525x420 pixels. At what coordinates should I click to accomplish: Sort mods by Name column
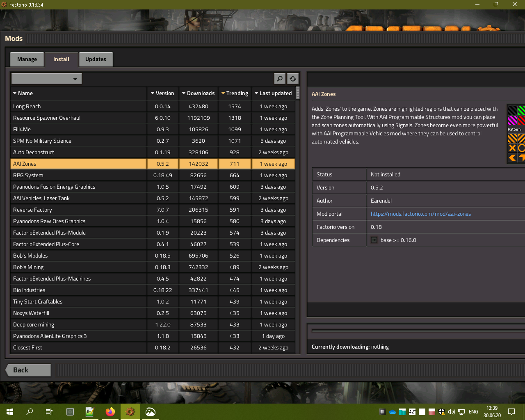pyautogui.click(x=79, y=94)
